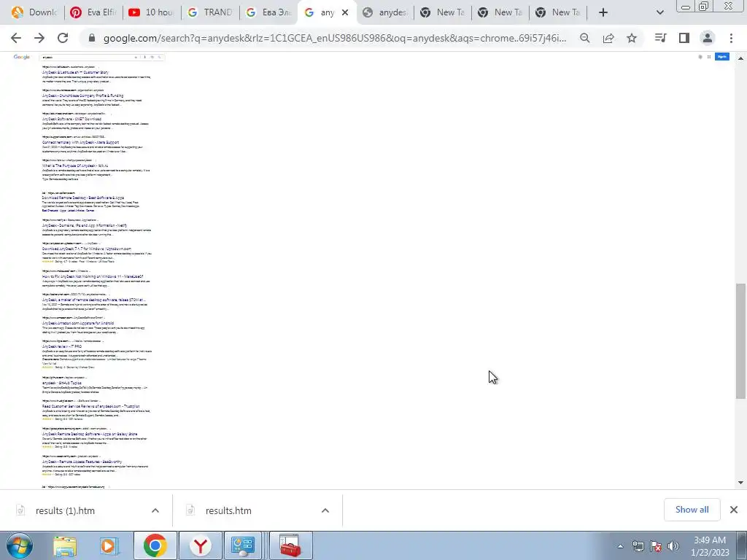Open Windows Explorer from taskbar
The image size is (747, 560).
coord(65,546)
